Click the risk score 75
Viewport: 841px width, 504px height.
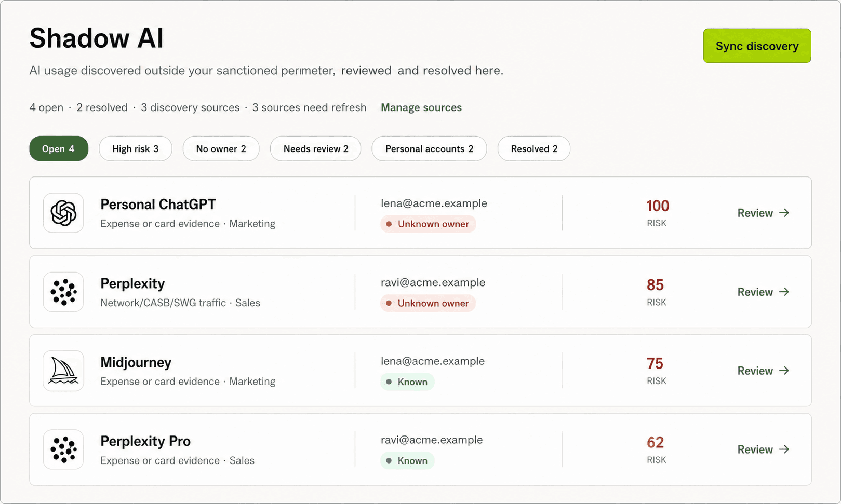(655, 364)
